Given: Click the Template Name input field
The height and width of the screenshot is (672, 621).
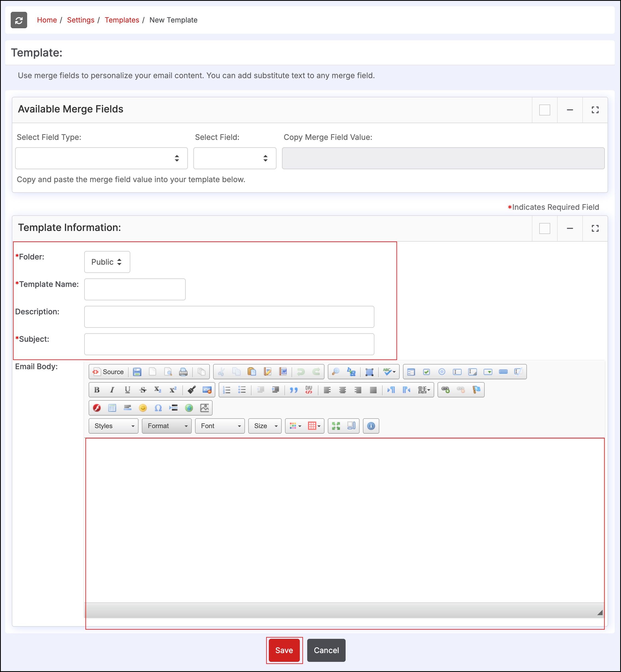Looking at the screenshot, I should (x=135, y=289).
